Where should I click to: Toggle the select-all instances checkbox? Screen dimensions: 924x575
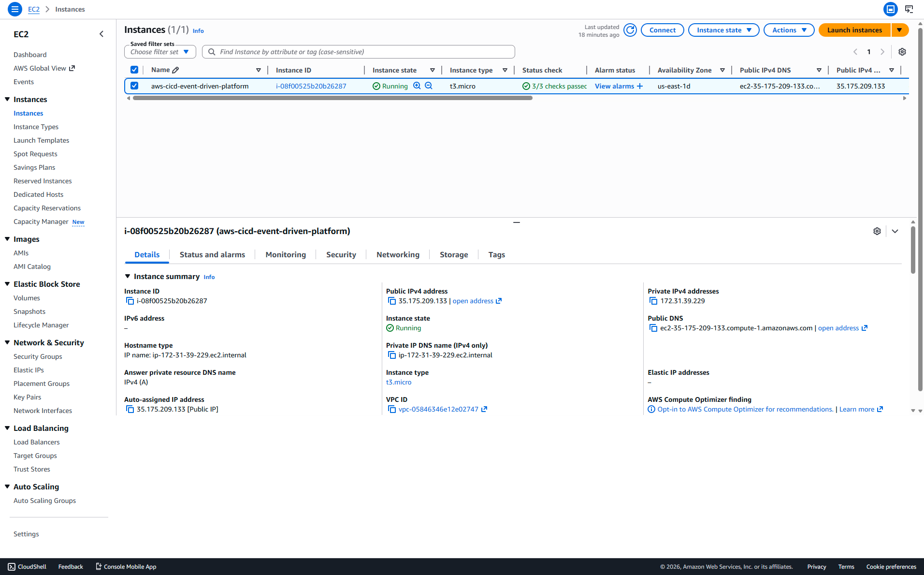click(134, 70)
